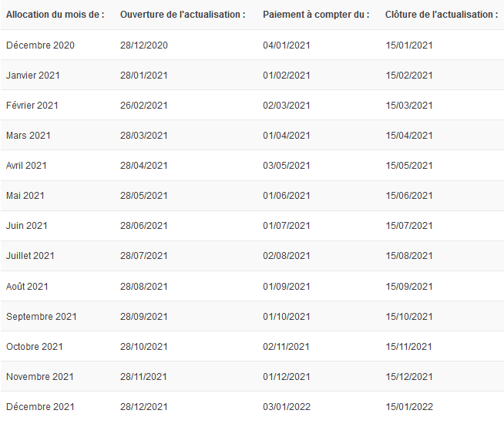
Task: Select the Juin 2021 row label
Action: tap(27, 226)
